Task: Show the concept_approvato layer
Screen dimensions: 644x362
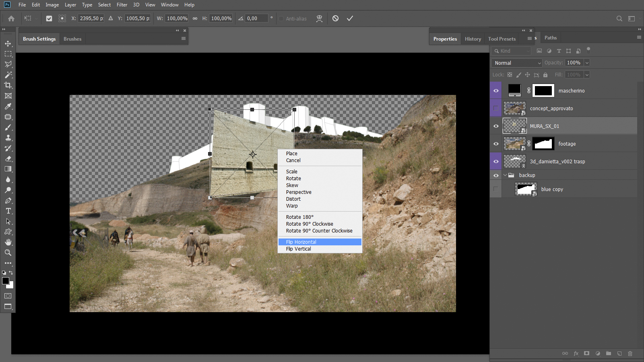Action: pos(496,108)
